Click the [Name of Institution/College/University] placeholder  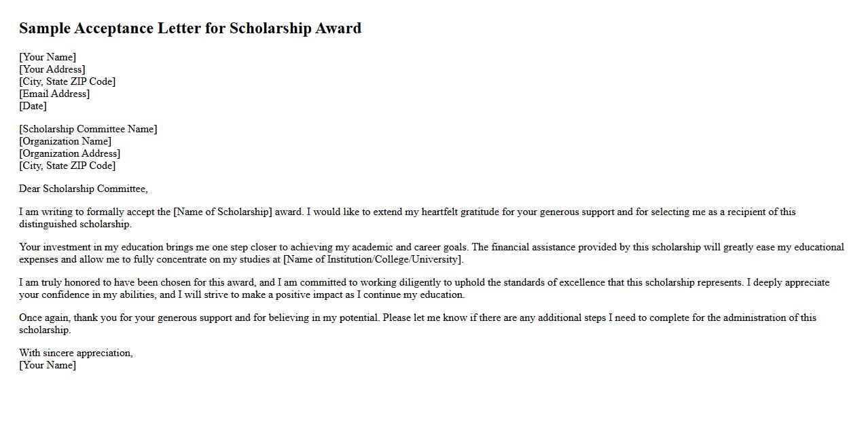click(372, 259)
